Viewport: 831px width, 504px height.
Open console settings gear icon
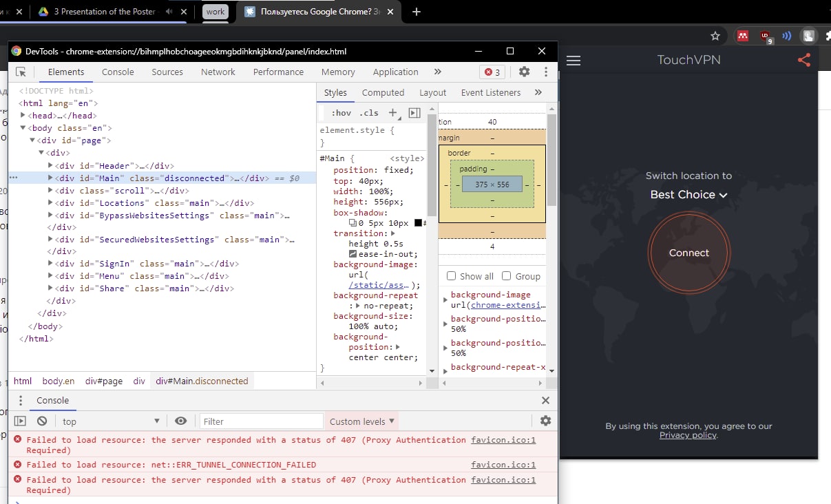546,421
